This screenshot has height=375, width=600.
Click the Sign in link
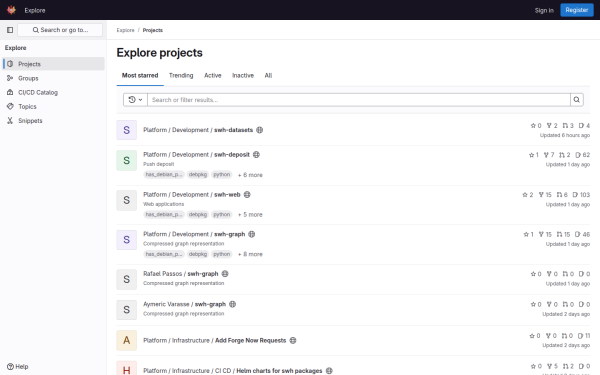click(x=544, y=10)
